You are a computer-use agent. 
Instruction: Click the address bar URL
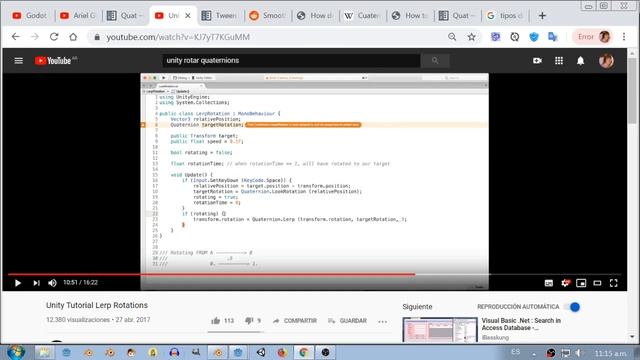tap(178, 37)
